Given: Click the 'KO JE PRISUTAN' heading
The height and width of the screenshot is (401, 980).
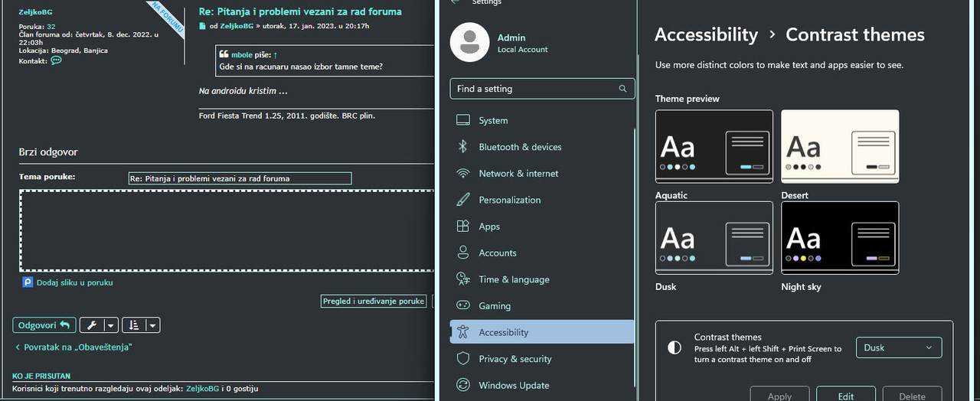Looking at the screenshot, I should tap(41, 377).
